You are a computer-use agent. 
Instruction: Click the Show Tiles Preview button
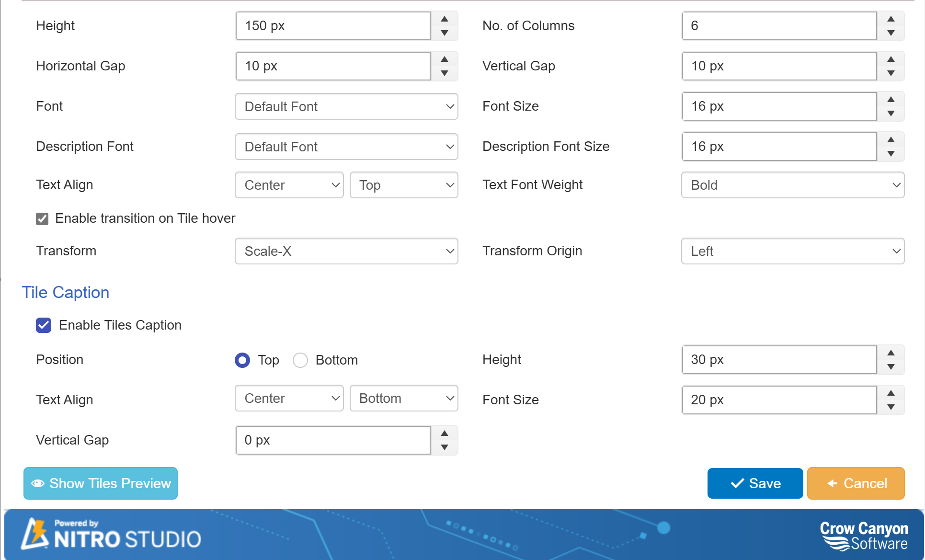coord(101,483)
